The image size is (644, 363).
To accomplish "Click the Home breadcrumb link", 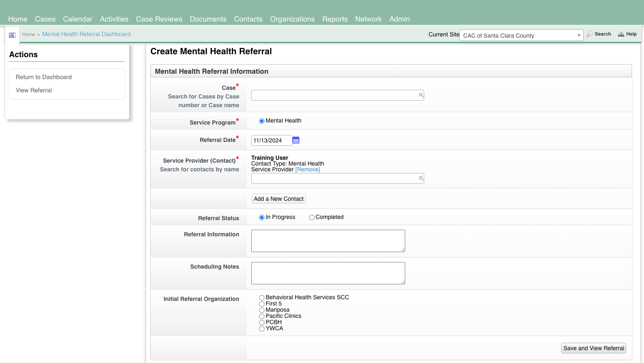I will (x=29, y=34).
